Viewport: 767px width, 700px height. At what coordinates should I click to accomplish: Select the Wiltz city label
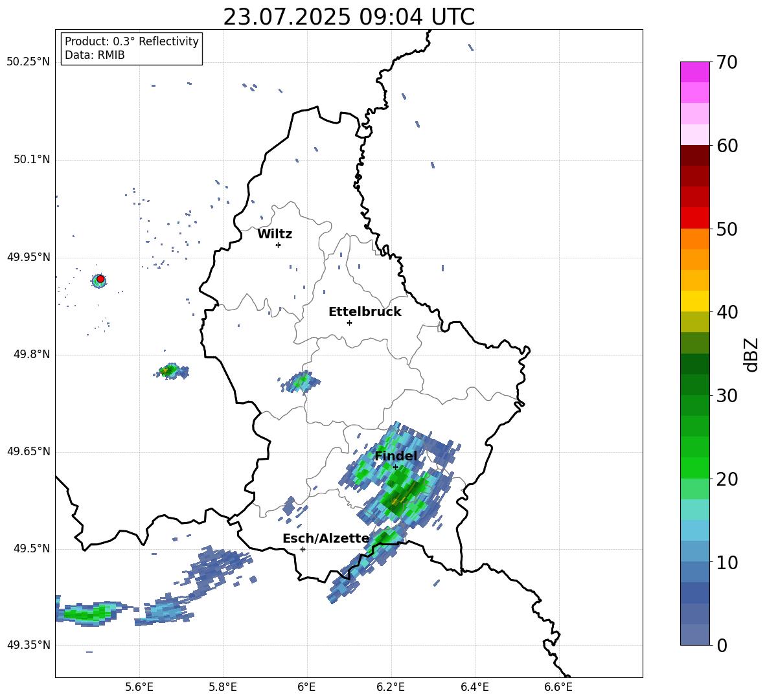[x=275, y=234]
